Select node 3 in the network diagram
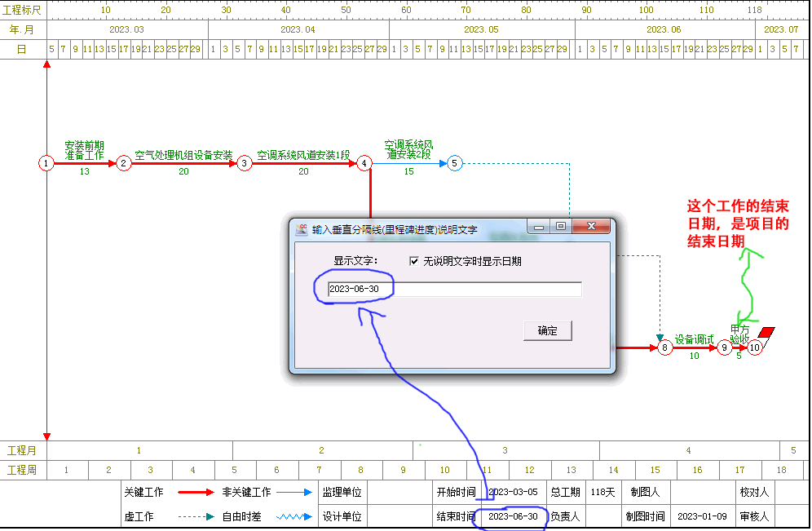The width and height of the screenshot is (812, 531). 244,163
